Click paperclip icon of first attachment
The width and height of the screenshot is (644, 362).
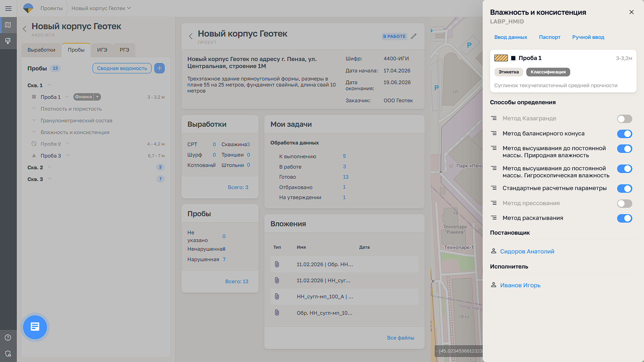(x=277, y=264)
